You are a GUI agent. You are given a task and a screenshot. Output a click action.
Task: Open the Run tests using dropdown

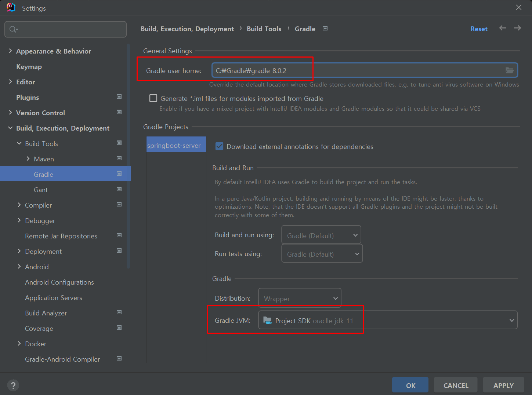(x=322, y=253)
